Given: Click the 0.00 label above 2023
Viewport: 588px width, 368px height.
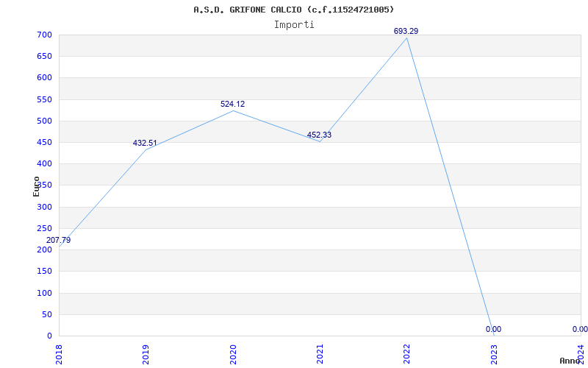Looking at the screenshot, I should (x=493, y=329).
